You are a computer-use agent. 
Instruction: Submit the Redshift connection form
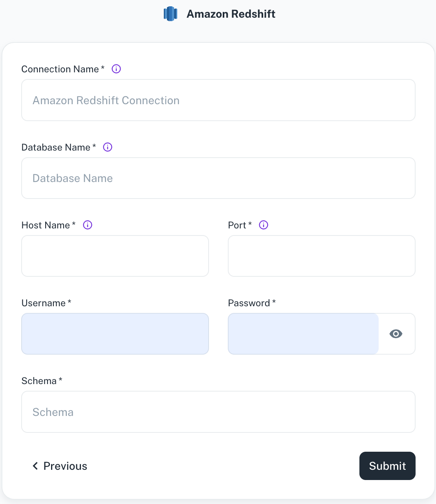[387, 466]
